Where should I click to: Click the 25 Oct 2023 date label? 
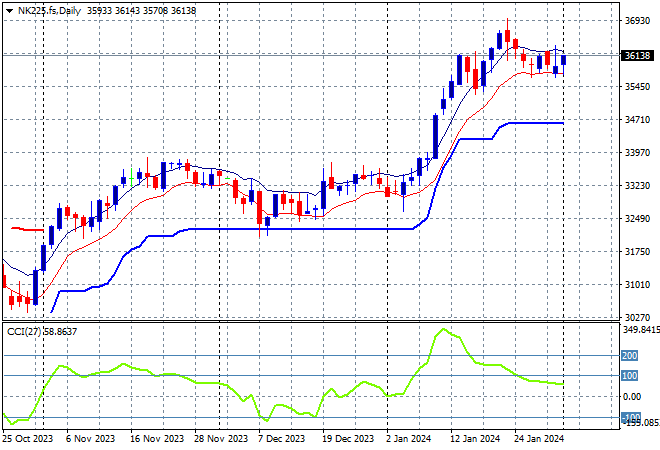point(28,439)
